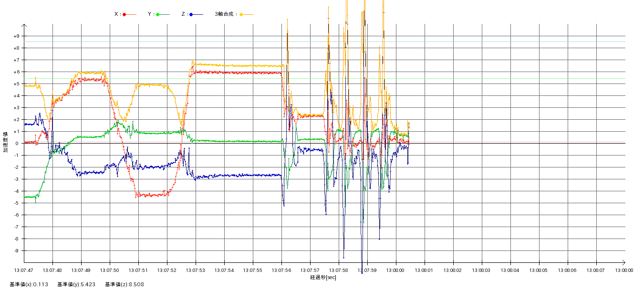Click the 経過秒[sec] horizontal axis title
Image resolution: width=644 pixels, height=291 pixels.
pos(323,277)
